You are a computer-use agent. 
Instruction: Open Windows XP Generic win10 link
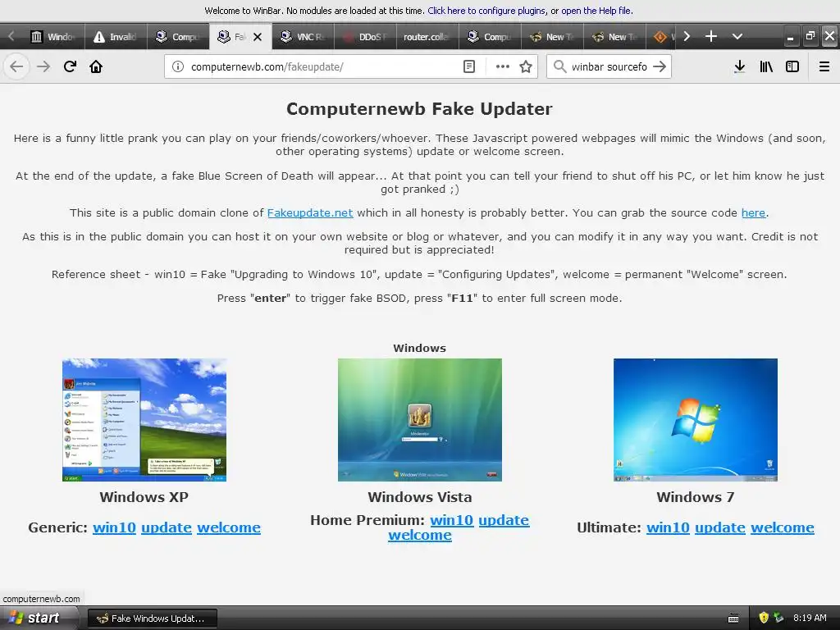(x=114, y=527)
